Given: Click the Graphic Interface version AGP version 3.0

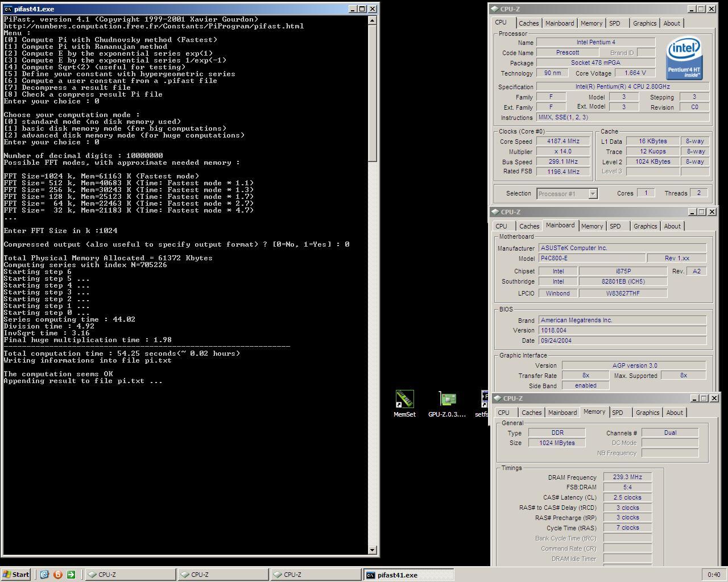Looking at the screenshot, I should click(634, 365).
